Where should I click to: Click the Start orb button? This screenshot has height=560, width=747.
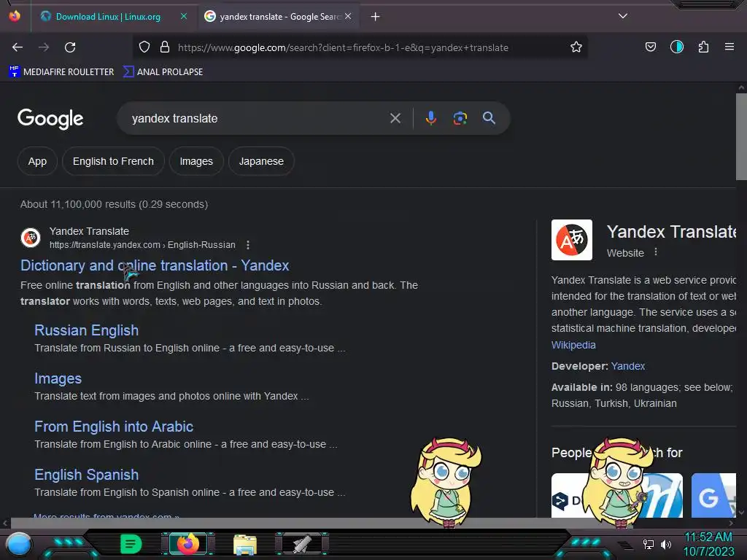[19, 544]
